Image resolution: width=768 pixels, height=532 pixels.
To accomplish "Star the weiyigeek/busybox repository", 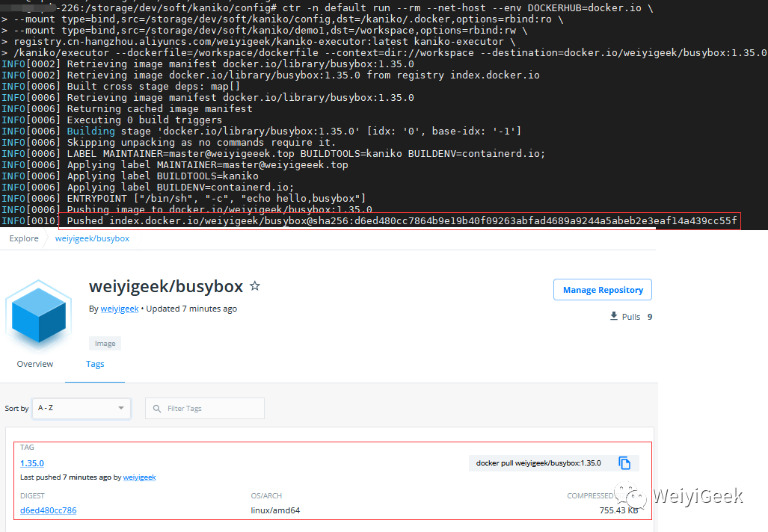I will coord(255,286).
